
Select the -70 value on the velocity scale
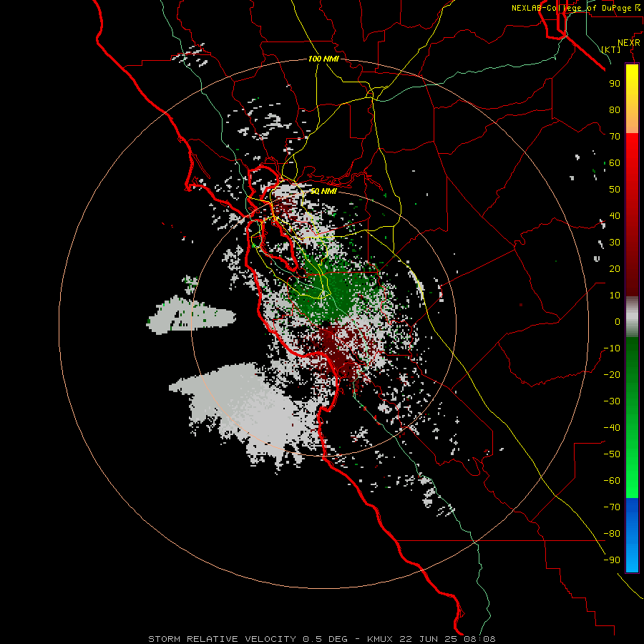click(612, 507)
